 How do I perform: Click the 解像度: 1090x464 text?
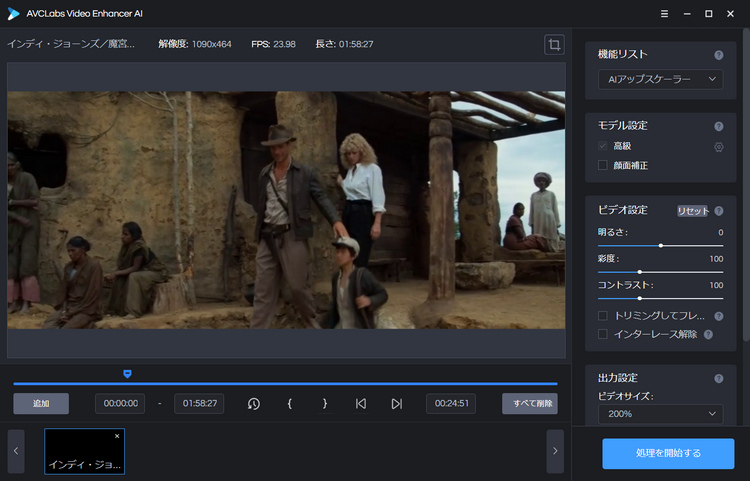pos(195,44)
